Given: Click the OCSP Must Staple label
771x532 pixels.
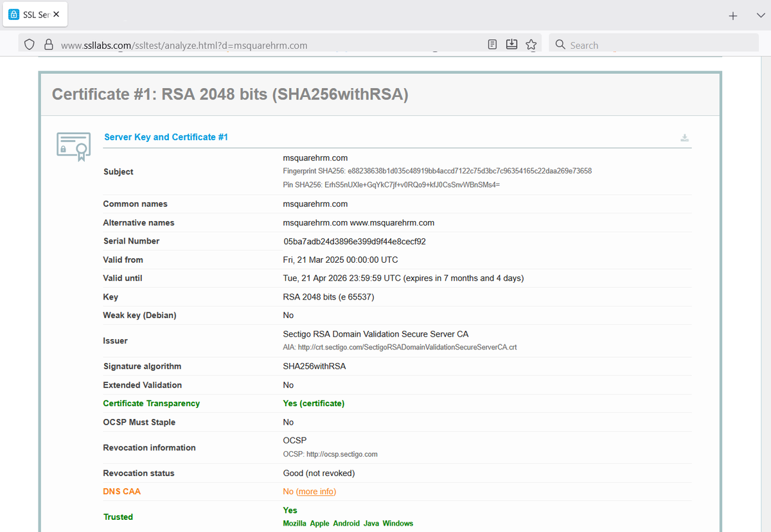Looking at the screenshot, I should tap(139, 422).
